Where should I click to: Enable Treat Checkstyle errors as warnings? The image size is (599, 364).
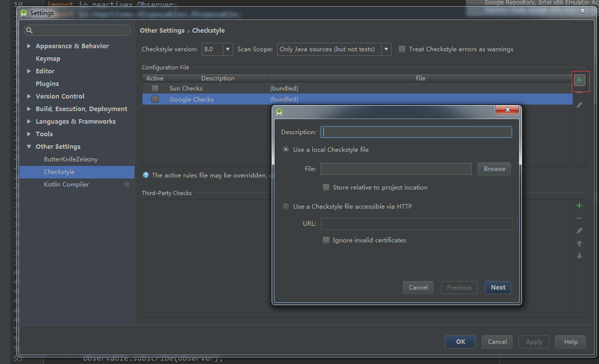[402, 49]
